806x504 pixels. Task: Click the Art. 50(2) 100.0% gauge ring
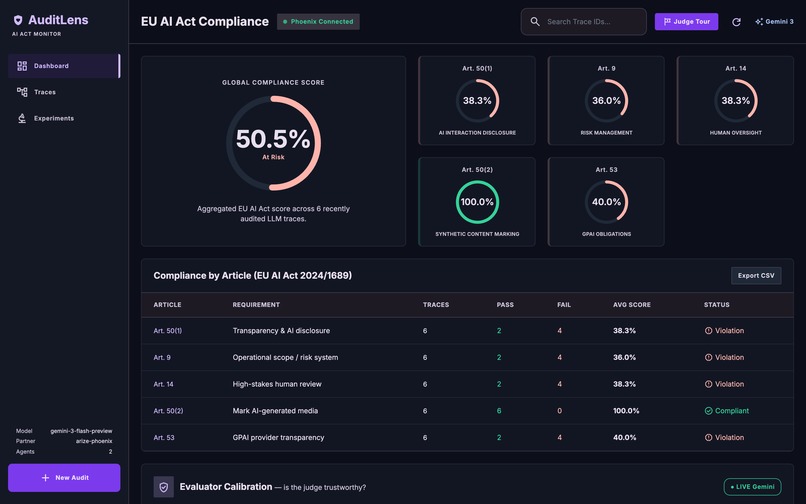(477, 202)
